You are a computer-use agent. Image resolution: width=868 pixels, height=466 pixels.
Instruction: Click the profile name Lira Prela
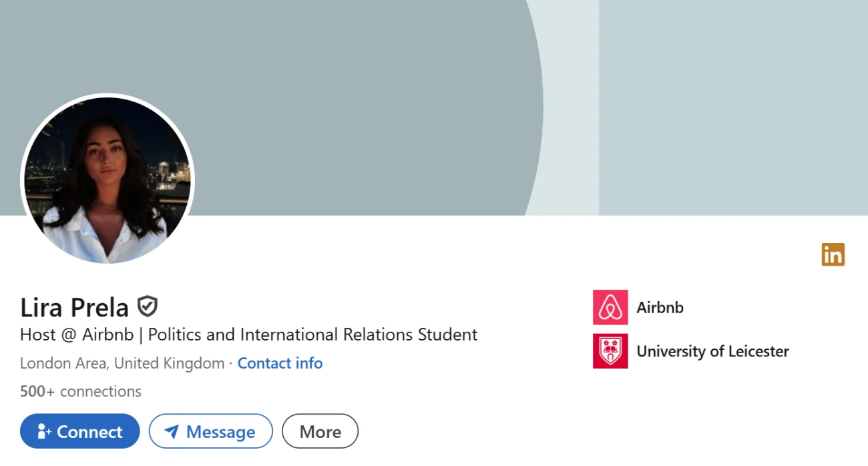[x=75, y=307]
